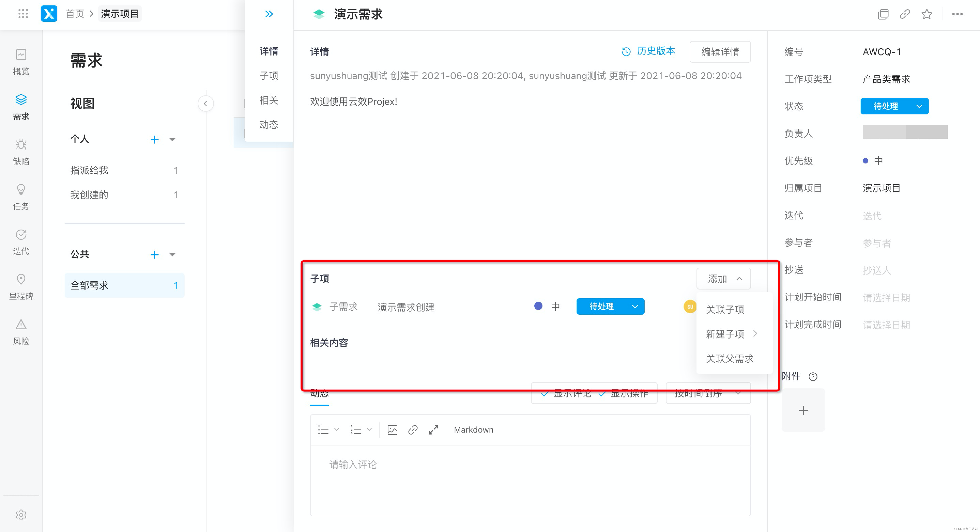Open the 待处理 status dropdown in properties

point(894,106)
